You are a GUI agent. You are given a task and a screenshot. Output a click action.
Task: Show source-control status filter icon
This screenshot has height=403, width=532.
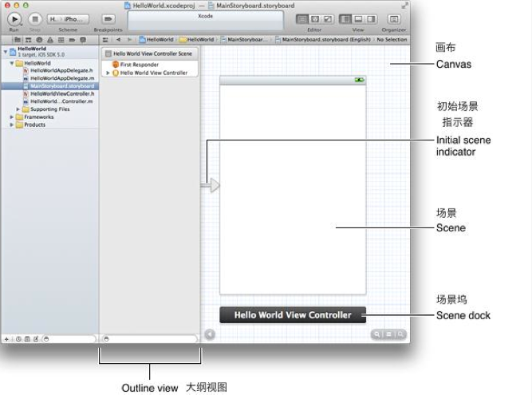click(x=27, y=339)
